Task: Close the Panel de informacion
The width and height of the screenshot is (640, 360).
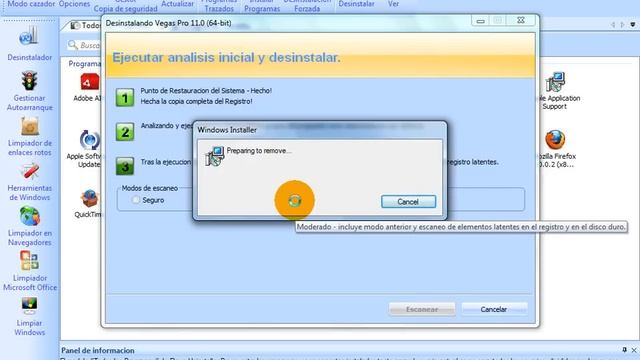Action: coord(634,350)
